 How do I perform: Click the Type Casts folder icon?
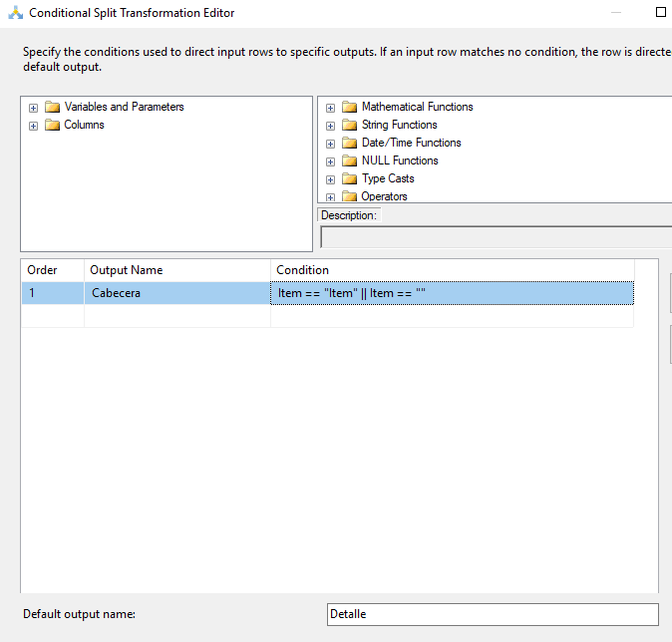pyautogui.click(x=349, y=178)
